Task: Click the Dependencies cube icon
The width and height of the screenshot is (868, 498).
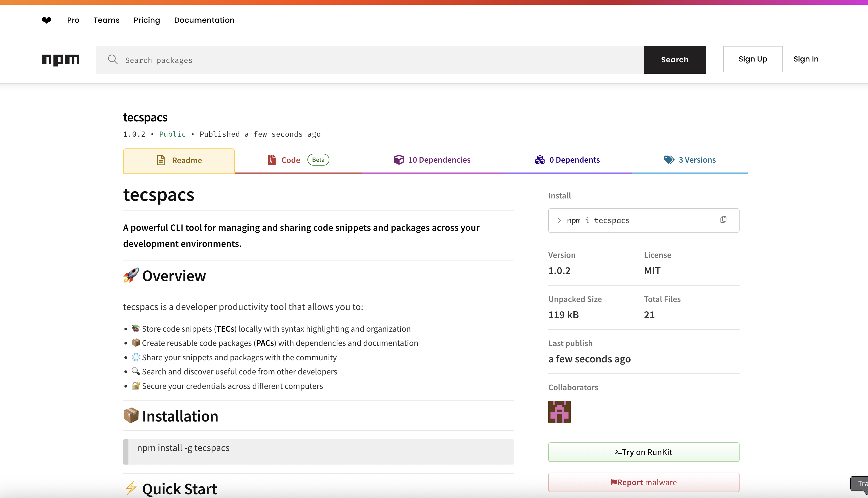Action: [399, 160]
